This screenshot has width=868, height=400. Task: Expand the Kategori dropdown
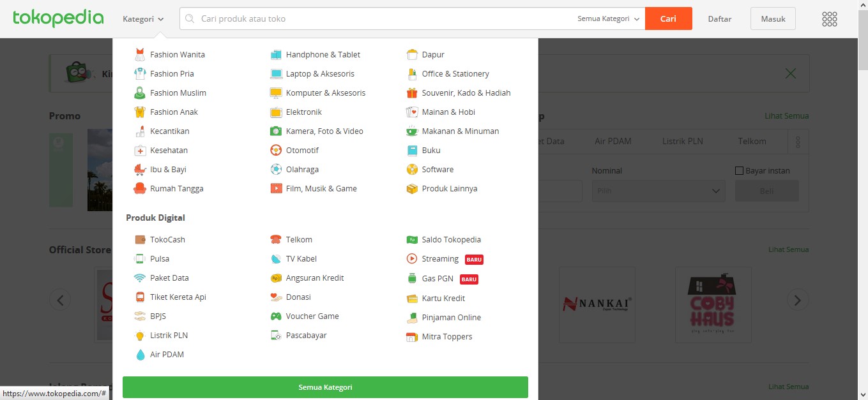142,19
